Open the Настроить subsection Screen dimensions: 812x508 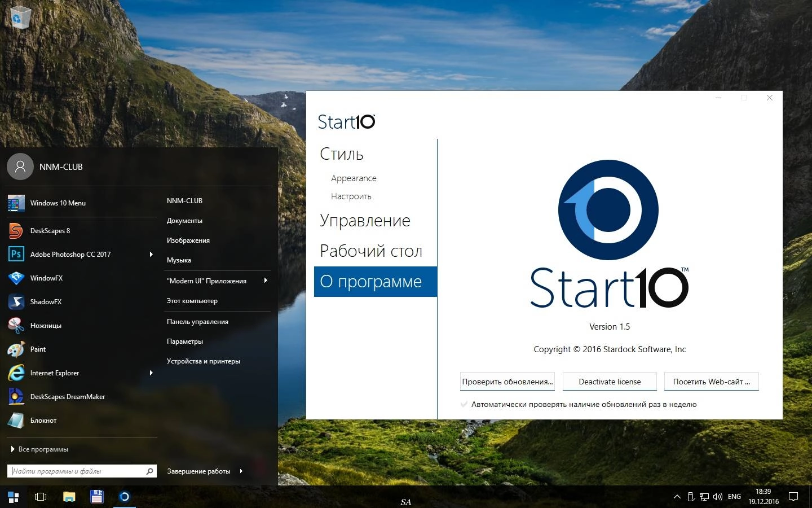click(351, 196)
